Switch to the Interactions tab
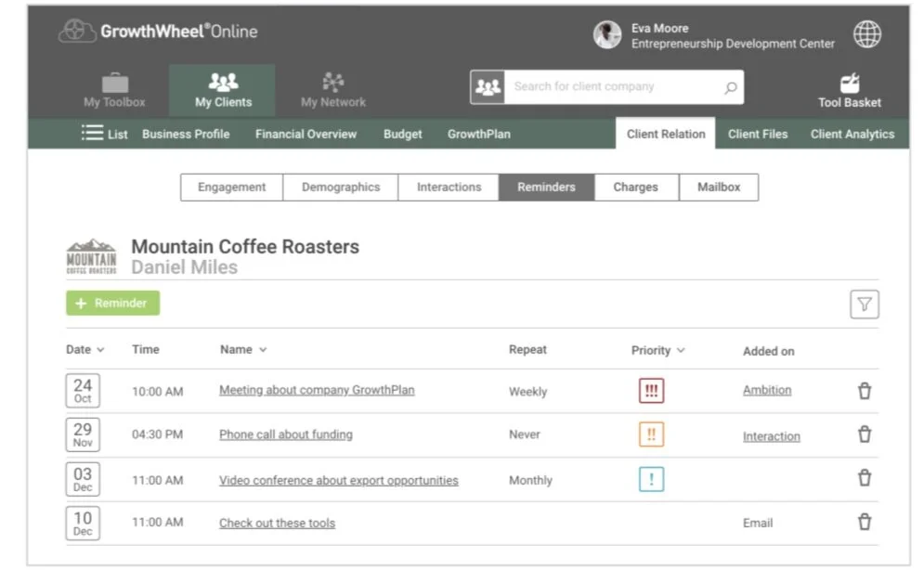 [449, 188]
